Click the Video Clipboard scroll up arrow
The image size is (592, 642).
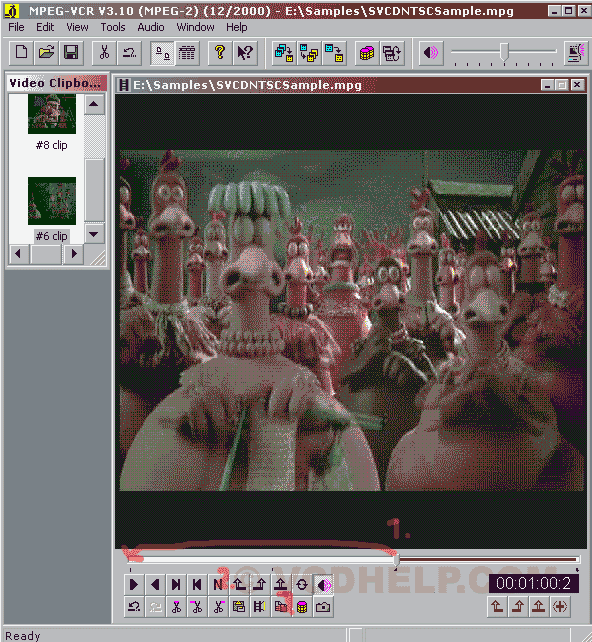pyautogui.click(x=94, y=104)
